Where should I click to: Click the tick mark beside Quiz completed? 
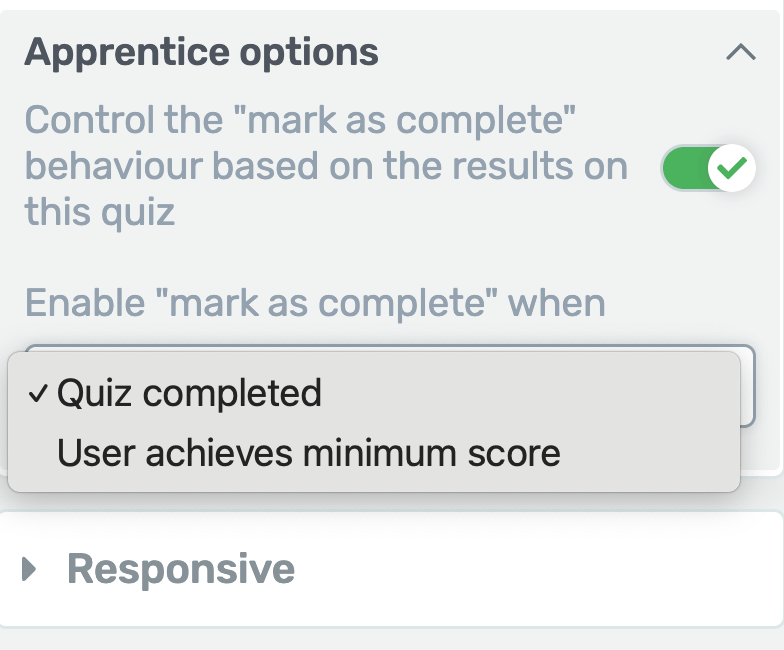[38, 394]
